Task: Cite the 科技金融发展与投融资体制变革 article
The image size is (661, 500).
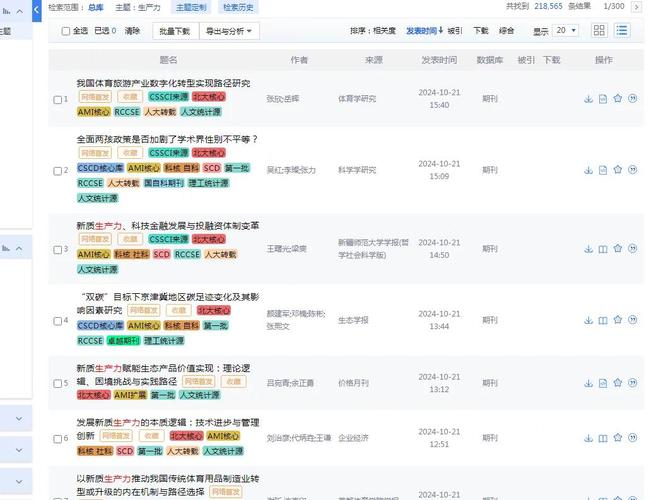Action: (632, 249)
